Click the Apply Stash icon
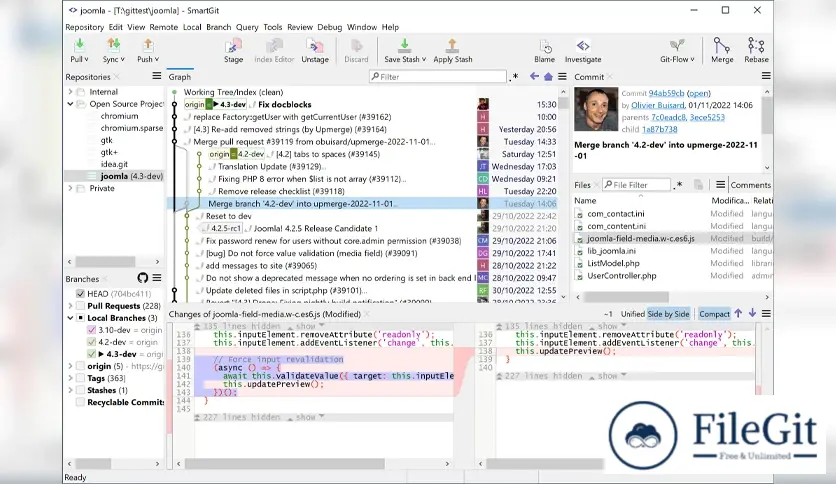Screen dimensions: 836x484 coord(452,45)
